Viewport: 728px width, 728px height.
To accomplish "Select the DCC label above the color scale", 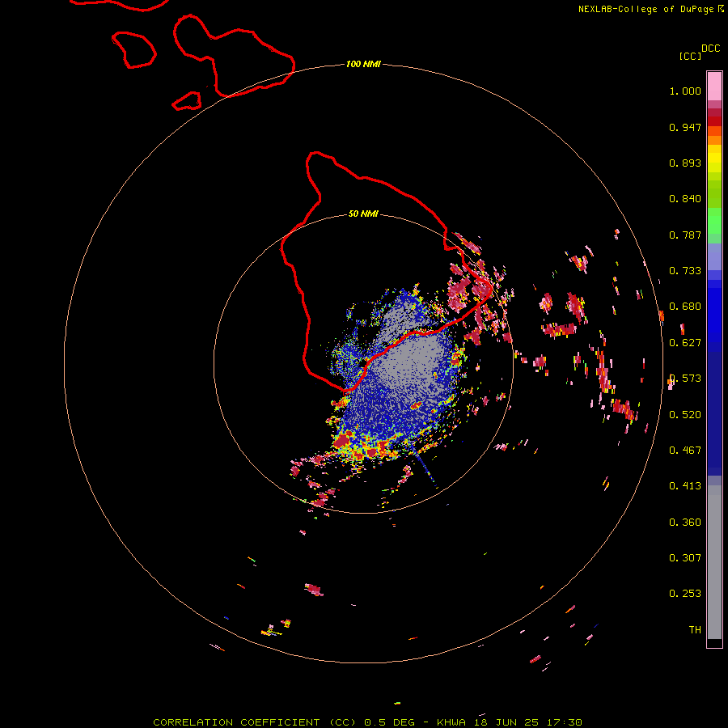I will click(x=710, y=49).
